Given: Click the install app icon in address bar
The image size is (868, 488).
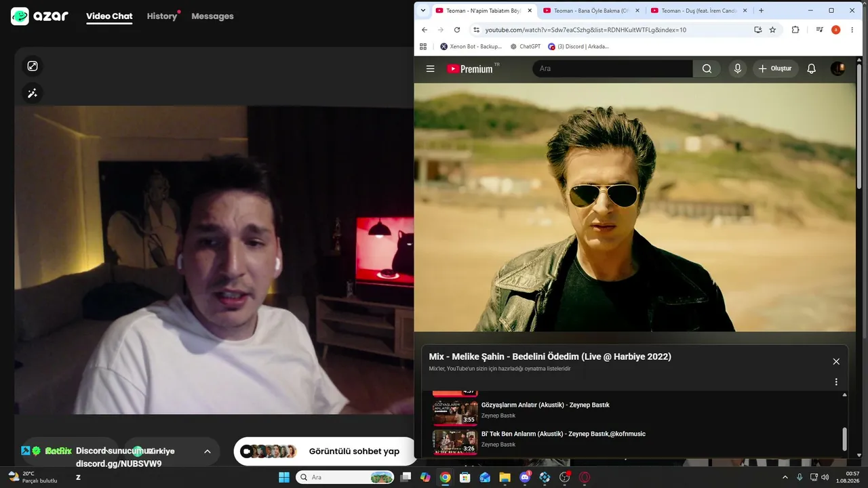Looking at the screenshot, I should click(758, 30).
